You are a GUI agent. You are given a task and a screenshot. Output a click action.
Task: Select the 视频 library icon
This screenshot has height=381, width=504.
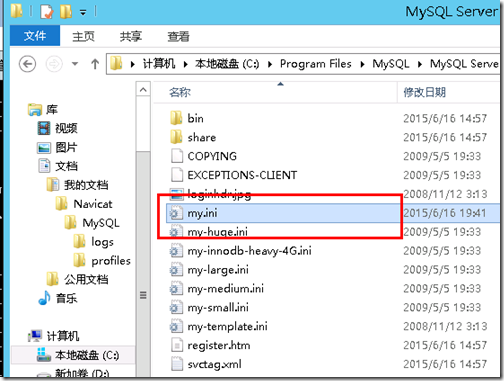point(44,128)
